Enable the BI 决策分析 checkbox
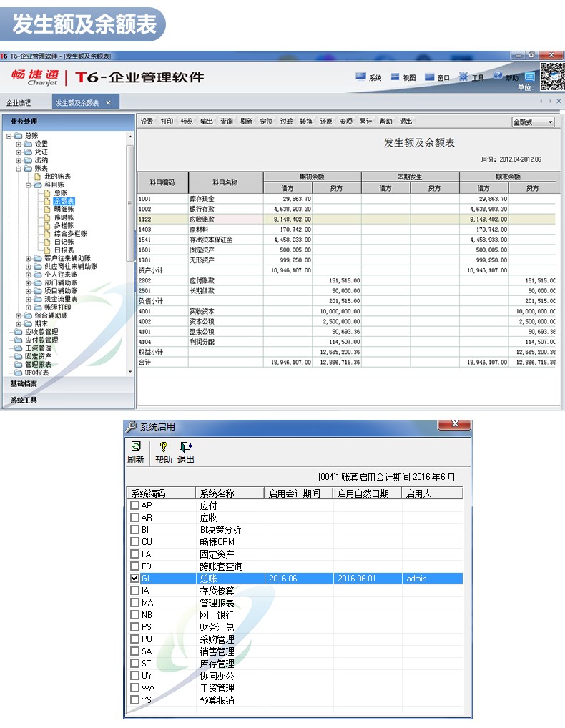 134,529
